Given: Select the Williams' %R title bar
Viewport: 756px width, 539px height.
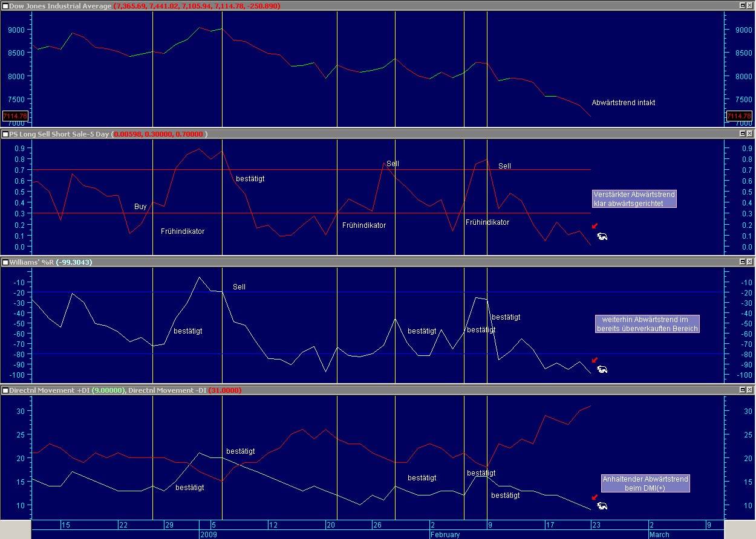Looking at the screenshot, I should [377, 262].
